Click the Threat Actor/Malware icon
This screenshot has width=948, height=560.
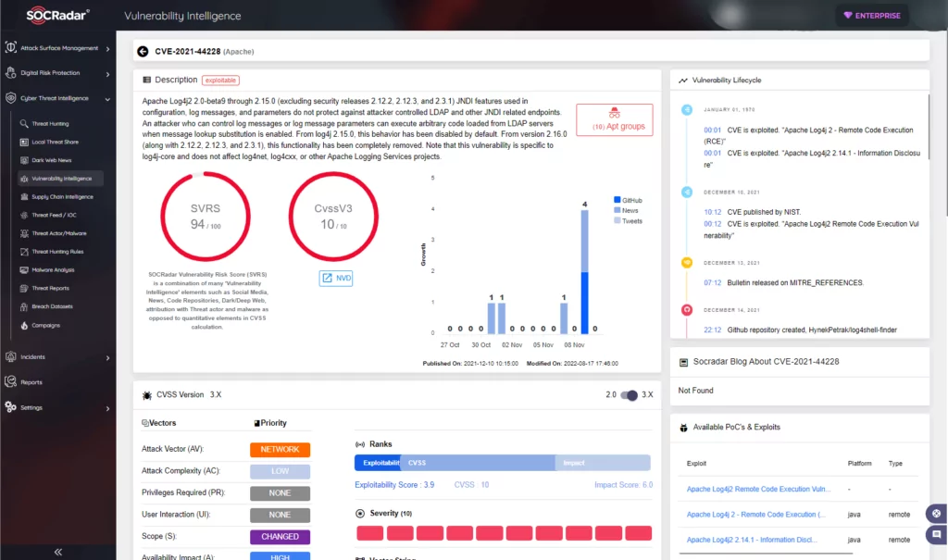(x=24, y=233)
